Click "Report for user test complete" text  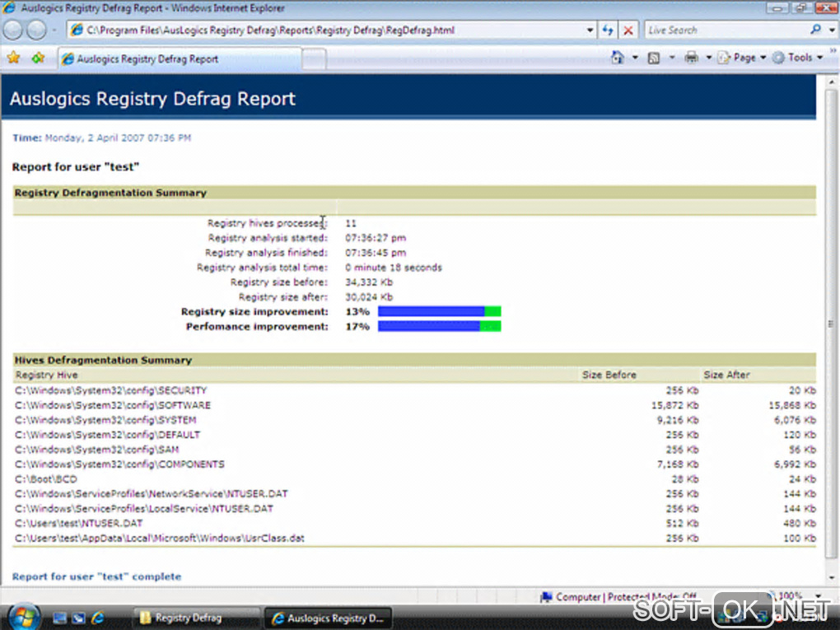click(96, 576)
